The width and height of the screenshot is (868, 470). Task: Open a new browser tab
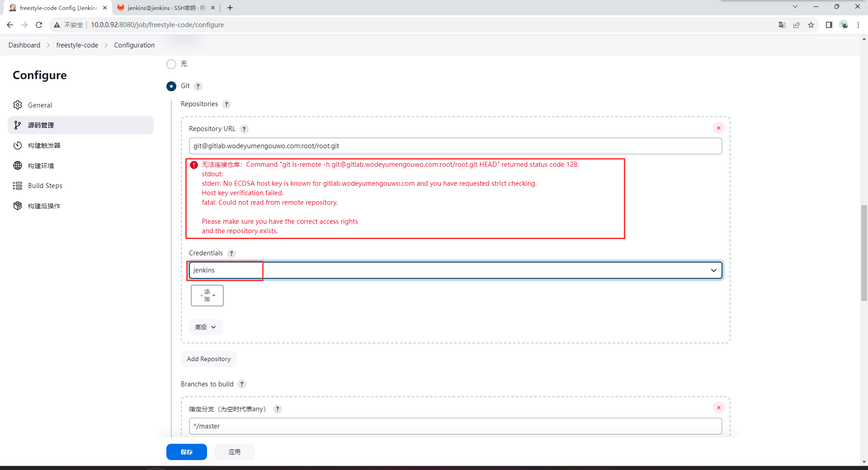pos(230,8)
